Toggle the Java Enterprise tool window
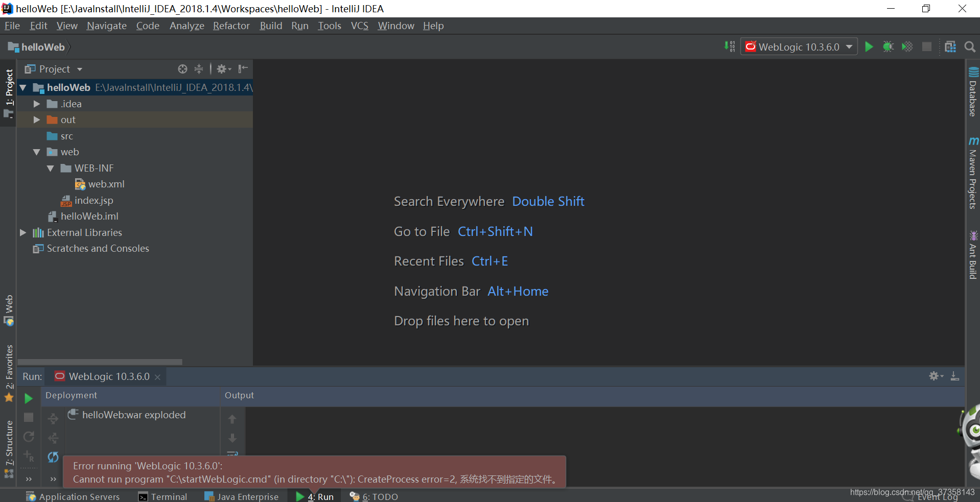Screen dimensions: 980x502 tap(241, 496)
